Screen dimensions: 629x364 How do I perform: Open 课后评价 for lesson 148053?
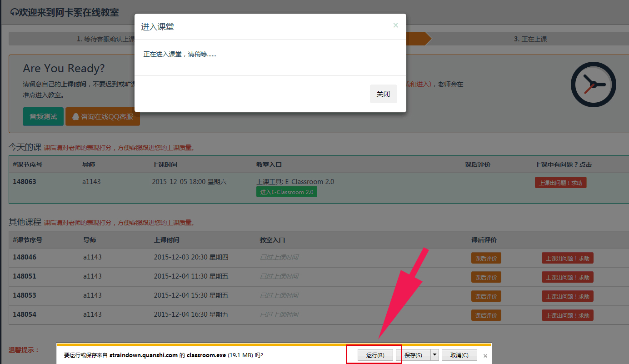coord(486,296)
